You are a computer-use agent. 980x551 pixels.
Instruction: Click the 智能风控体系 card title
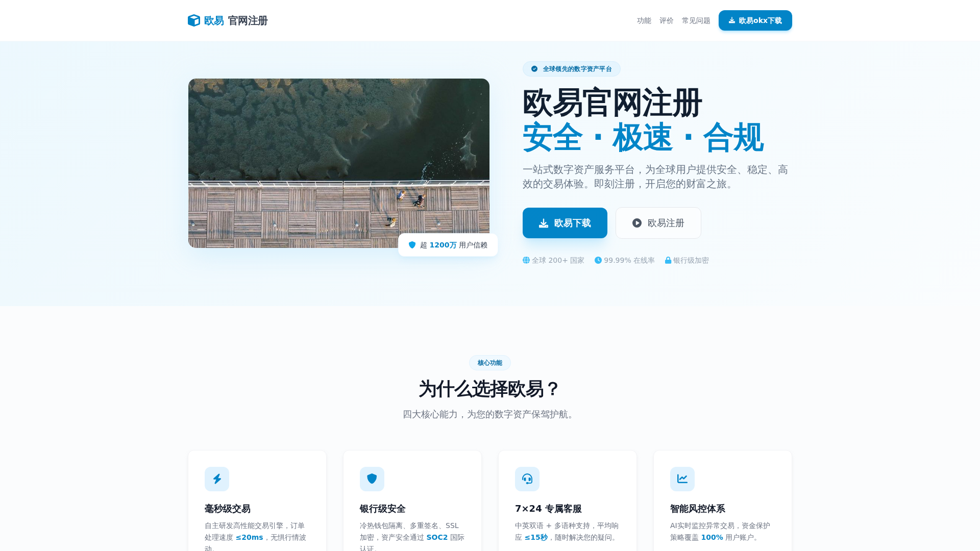point(698,509)
